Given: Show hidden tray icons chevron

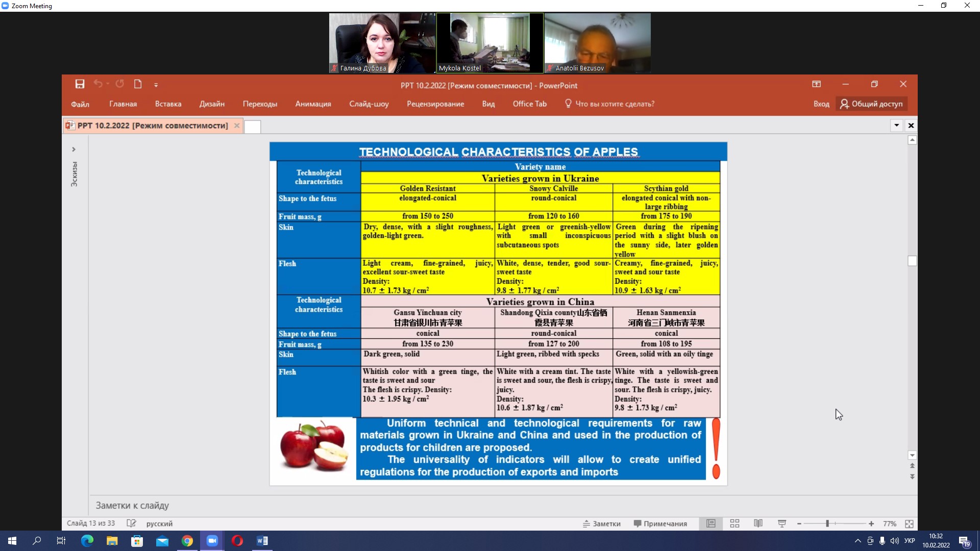Looking at the screenshot, I should pos(857,541).
